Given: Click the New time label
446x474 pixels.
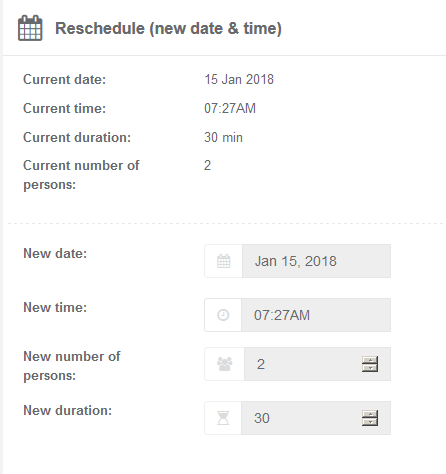Looking at the screenshot, I should pyautogui.click(x=55, y=307).
